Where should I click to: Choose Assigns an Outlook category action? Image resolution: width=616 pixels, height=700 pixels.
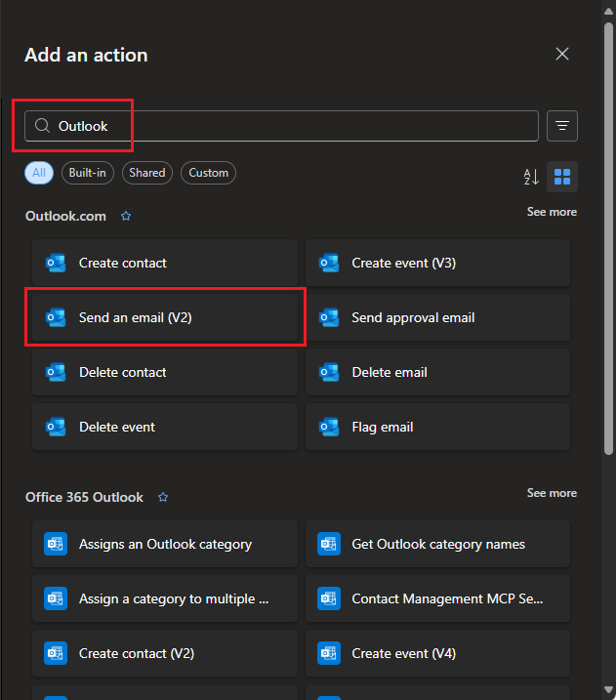[165, 544]
